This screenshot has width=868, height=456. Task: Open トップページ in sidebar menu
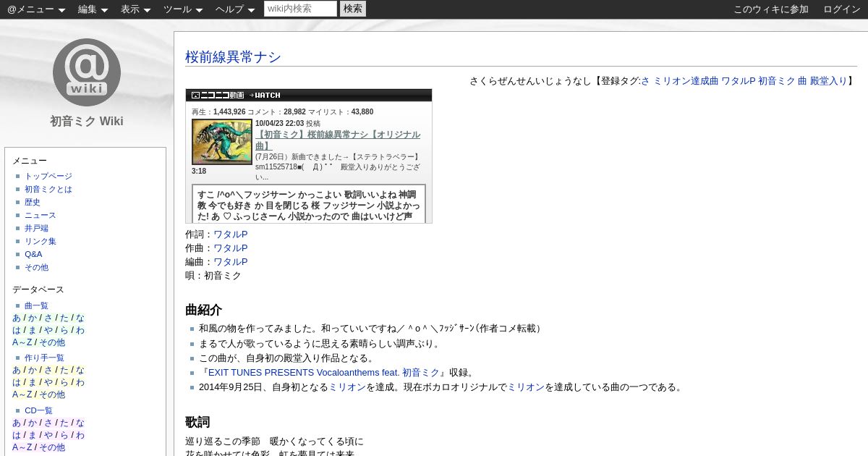[48, 176]
